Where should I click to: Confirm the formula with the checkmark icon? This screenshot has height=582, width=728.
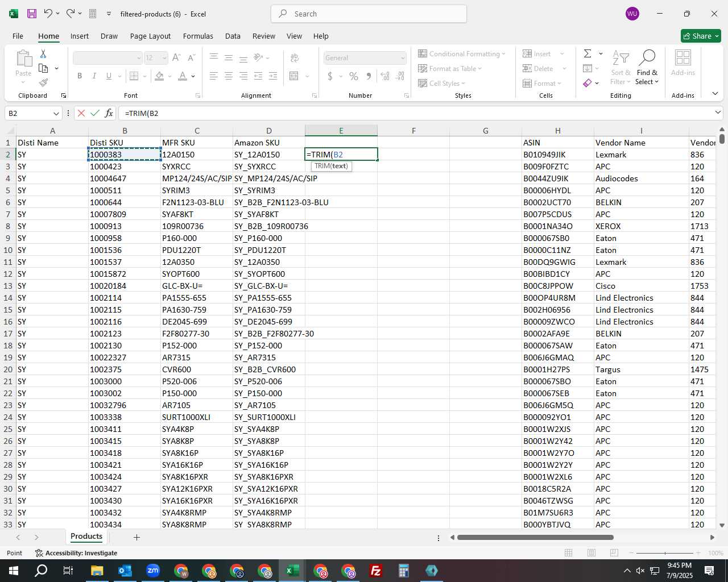[x=95, y=113]
